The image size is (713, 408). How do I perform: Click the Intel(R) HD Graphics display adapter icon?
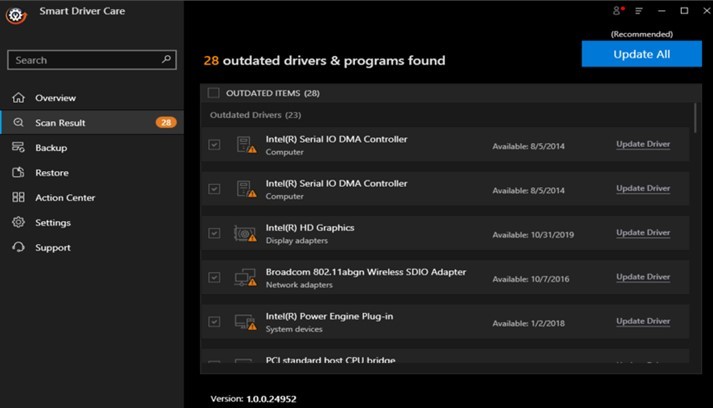pos(245,233)
